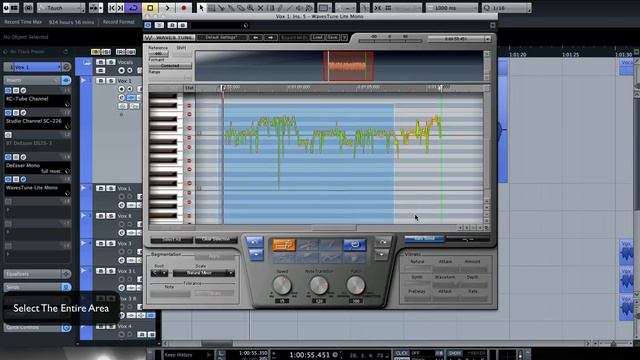Open the Root key dropdown

coord(159,273)
